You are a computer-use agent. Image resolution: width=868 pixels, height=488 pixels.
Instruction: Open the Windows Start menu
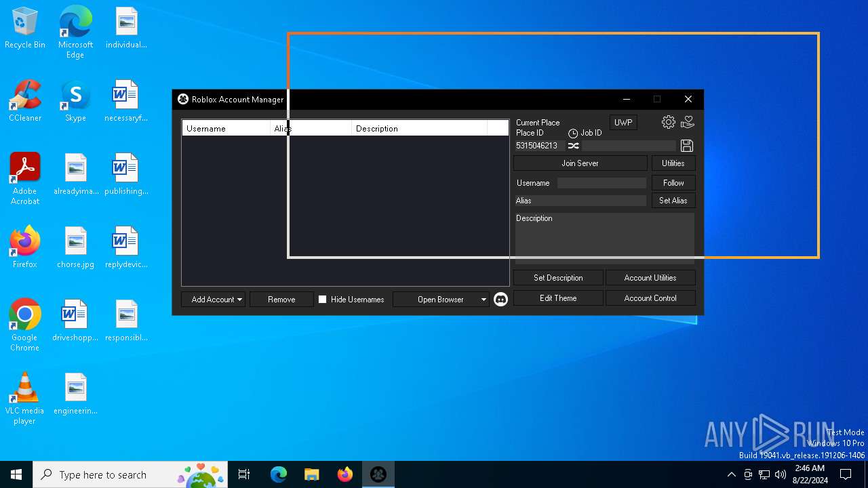(x=16, y=474)
